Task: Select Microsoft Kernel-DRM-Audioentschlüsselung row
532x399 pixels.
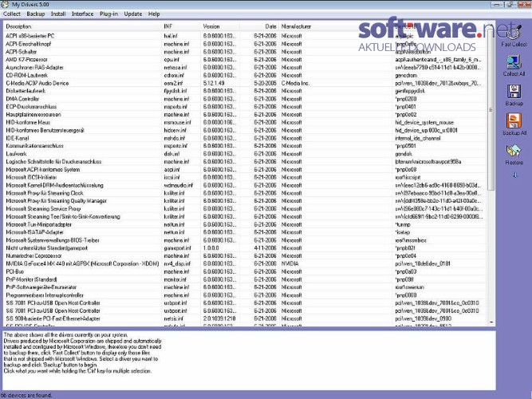Action: point(244,185)
